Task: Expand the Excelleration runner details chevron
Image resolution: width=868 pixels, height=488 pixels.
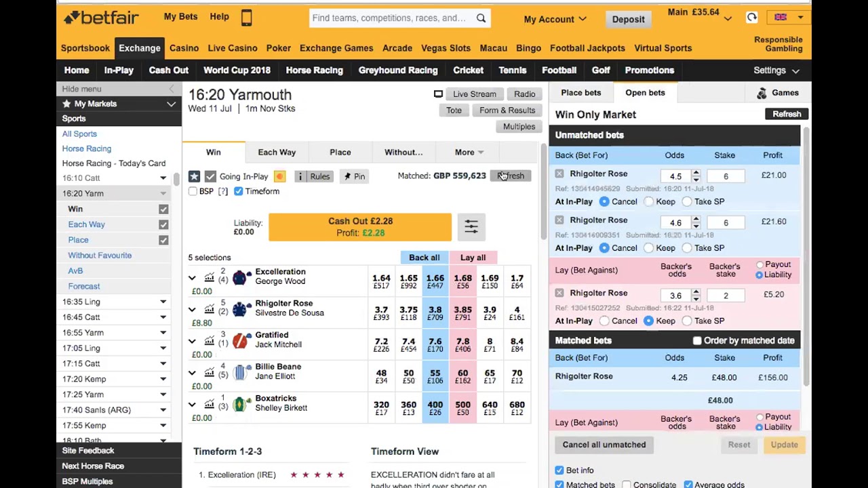Action: pyautogui.click(x=192, y=278)
